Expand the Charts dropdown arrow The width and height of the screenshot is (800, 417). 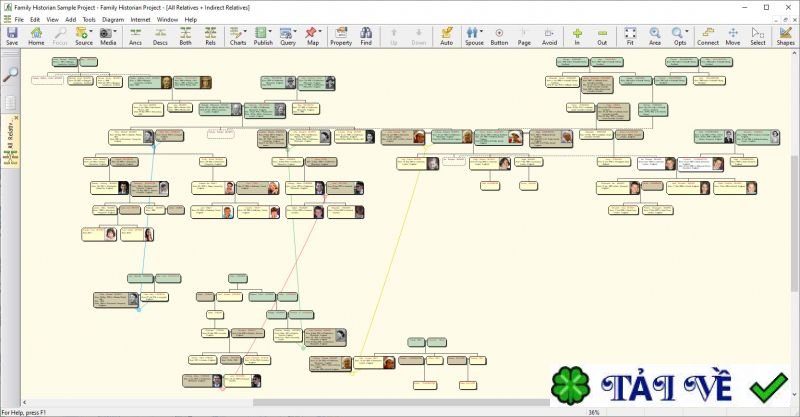pyautogui.click(x=245, y=32)
